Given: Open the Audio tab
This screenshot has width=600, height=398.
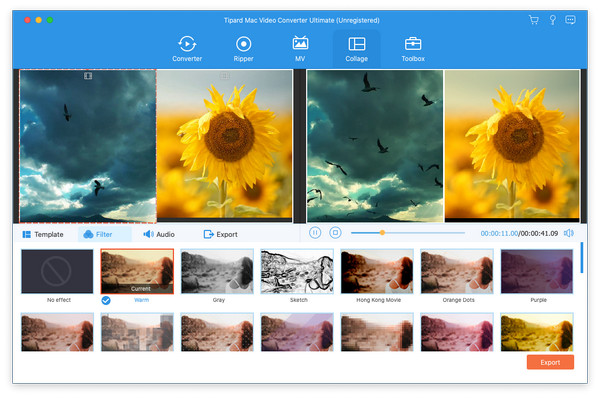Looking at the screenshot, I should pyautogui.click(x=159, y=234).
